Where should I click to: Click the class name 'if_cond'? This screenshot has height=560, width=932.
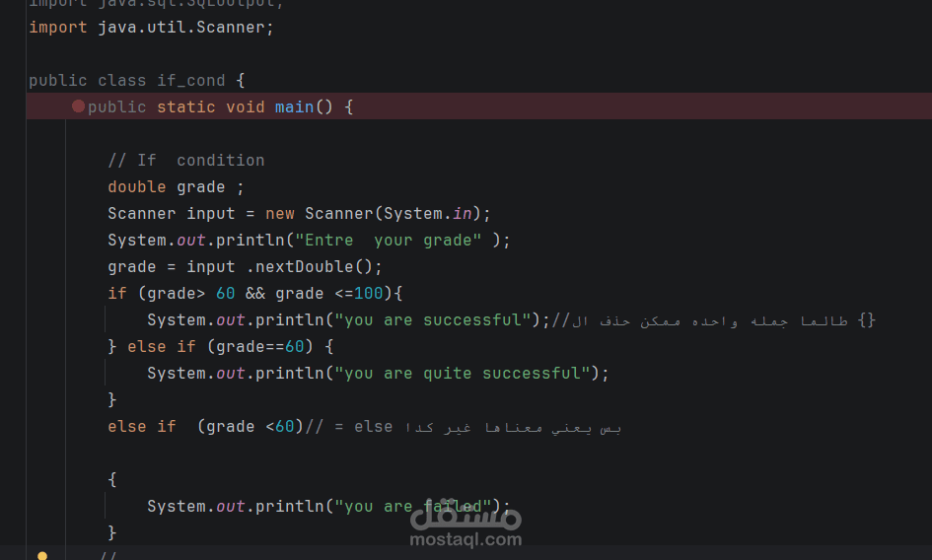click(x=190, y=80)
